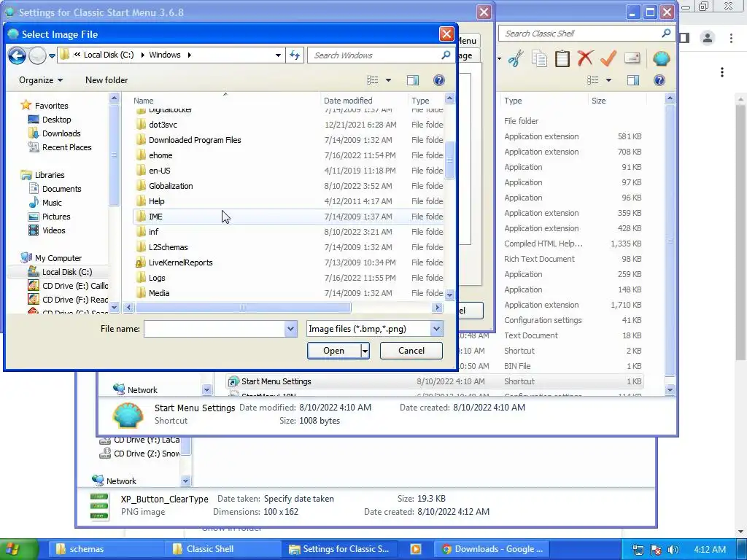Open view dropdown arrow in Classic Shell window
Screen dimensions: 747x560
(x=608, y=80)
